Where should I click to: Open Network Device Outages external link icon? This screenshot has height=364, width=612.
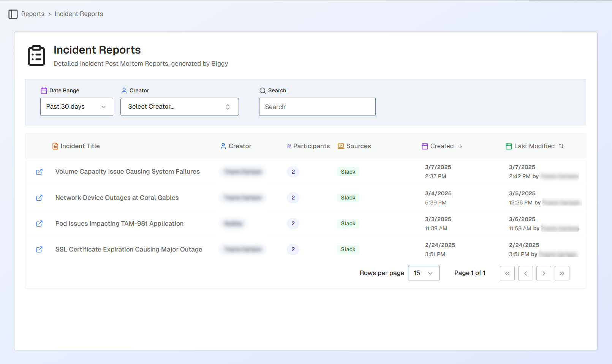coord(39,198)
